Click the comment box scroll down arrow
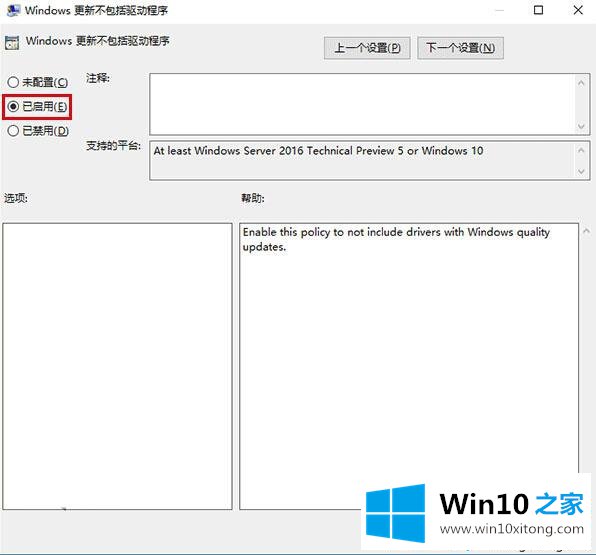The image size is (596, 555). [x=581, y=126]
